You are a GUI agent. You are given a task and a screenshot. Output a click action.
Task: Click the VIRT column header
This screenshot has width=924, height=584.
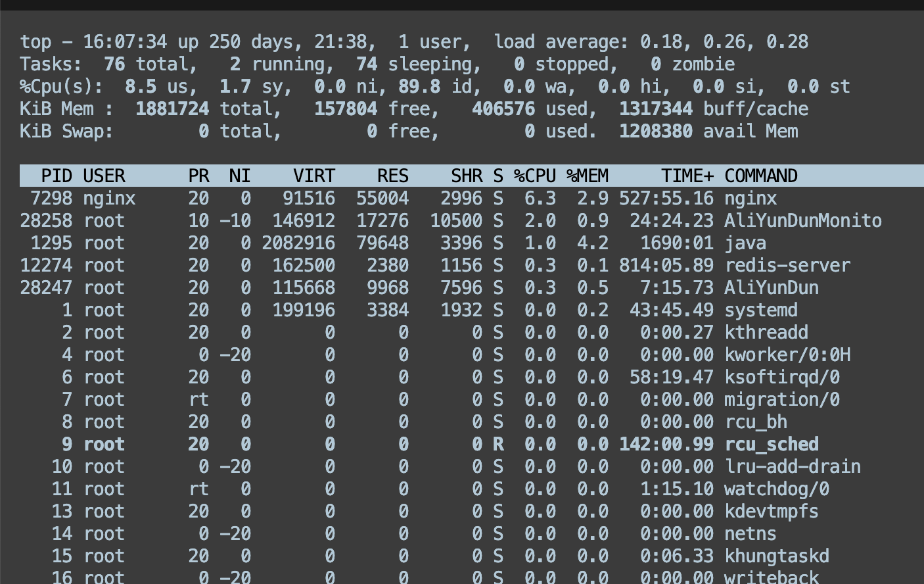pyautogui.click(x=313, y=176)
